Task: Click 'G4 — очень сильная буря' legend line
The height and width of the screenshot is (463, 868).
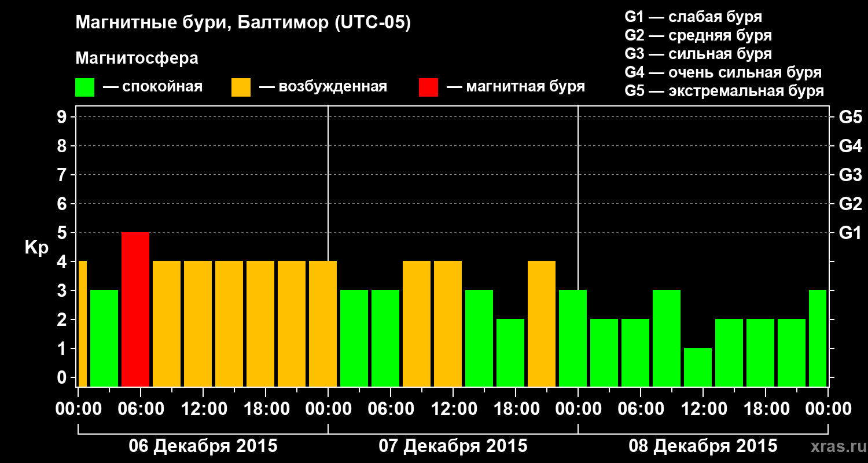Action: click(723, 72)
